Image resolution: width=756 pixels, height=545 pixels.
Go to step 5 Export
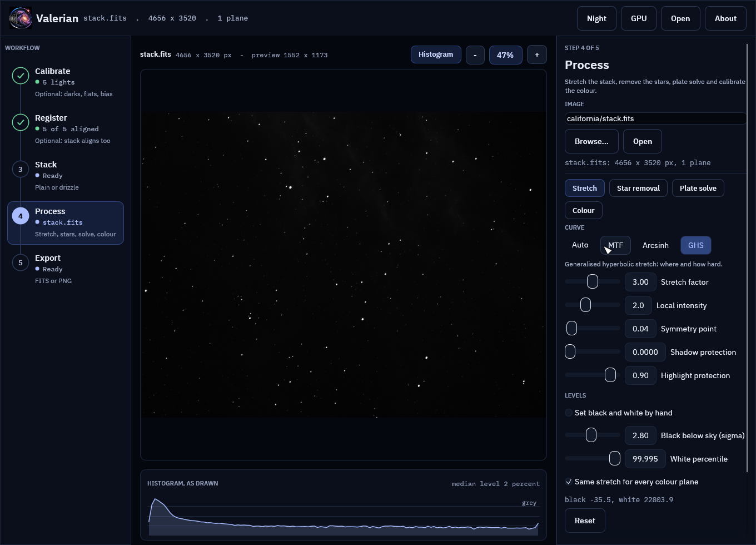[66, 269]
